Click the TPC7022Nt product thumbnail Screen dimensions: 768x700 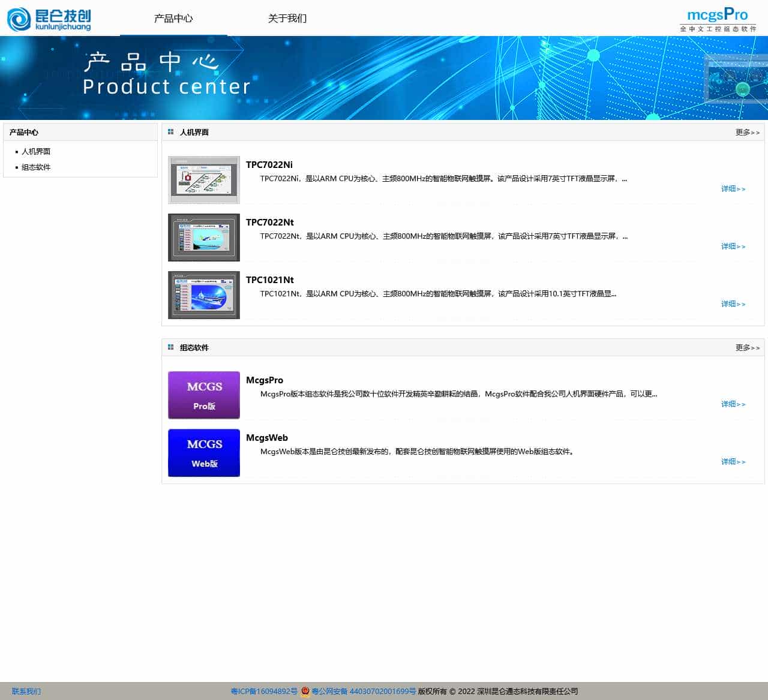coord(204,238)
